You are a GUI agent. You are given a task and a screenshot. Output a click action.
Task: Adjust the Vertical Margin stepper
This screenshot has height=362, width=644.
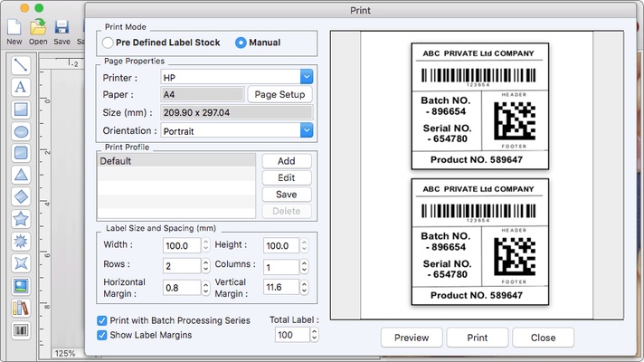coord(304,287)
